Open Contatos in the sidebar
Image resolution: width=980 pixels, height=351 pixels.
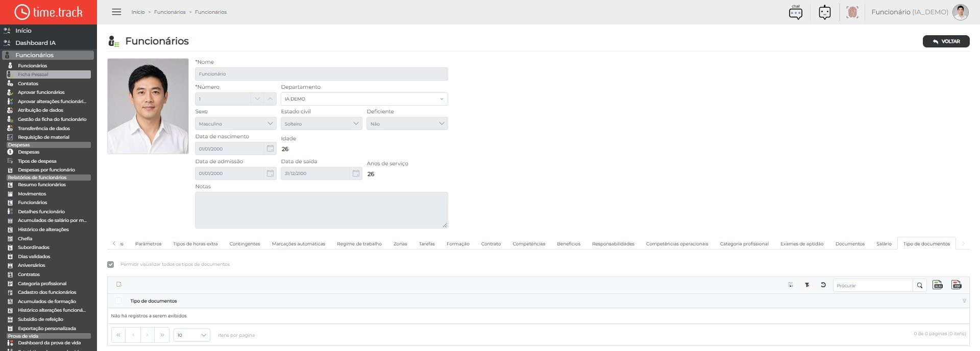click(x=28, y=84)
